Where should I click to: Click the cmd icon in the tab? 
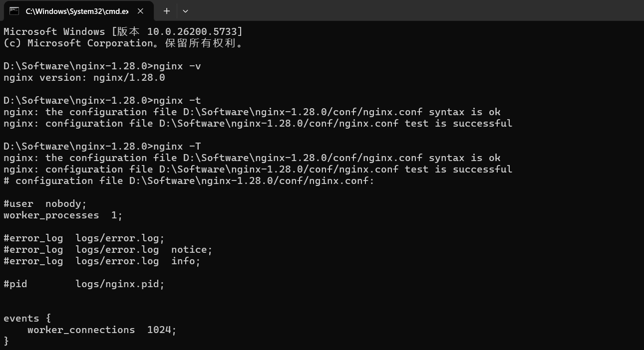click(x=14, y=10)
